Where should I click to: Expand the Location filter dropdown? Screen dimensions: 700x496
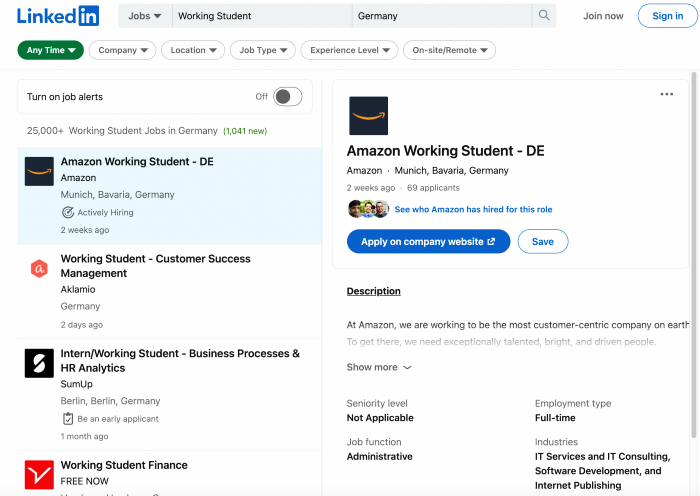[x=193, y=50]
